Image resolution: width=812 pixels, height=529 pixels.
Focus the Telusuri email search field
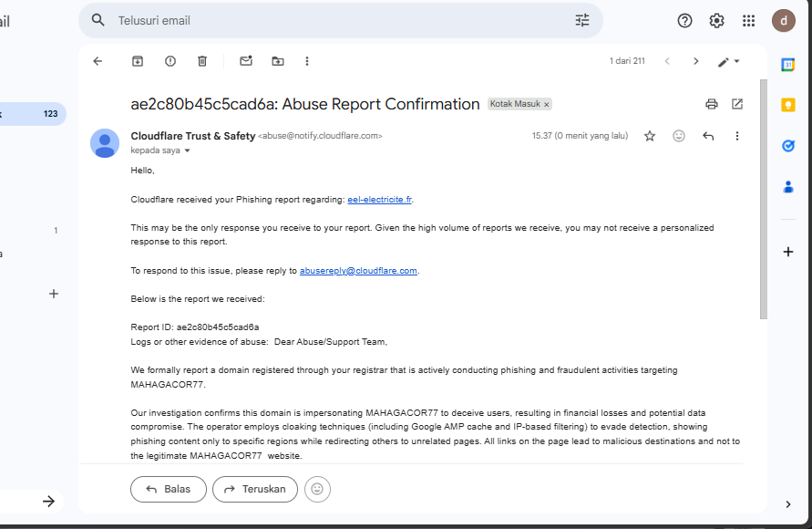pos(339,20)
